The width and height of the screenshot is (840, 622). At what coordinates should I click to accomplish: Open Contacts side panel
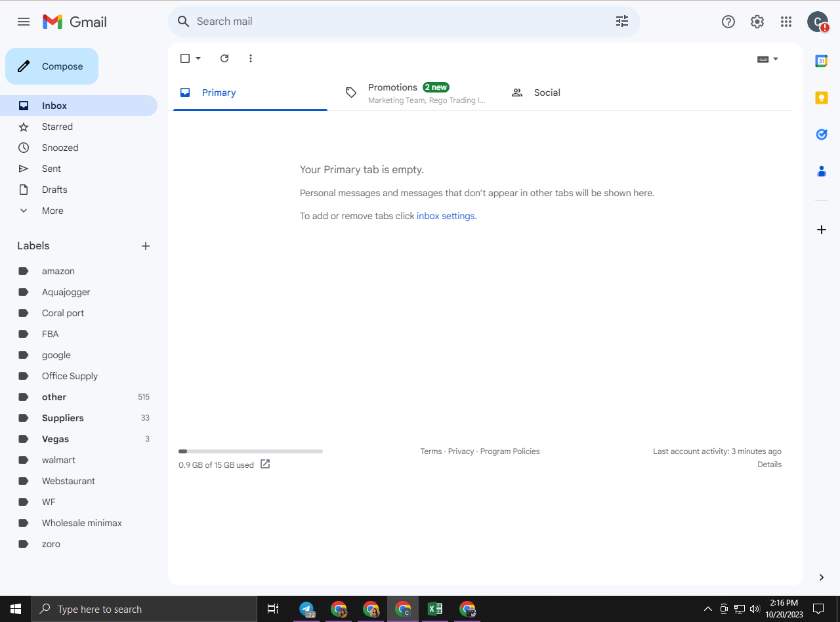(x=822, y=171)
